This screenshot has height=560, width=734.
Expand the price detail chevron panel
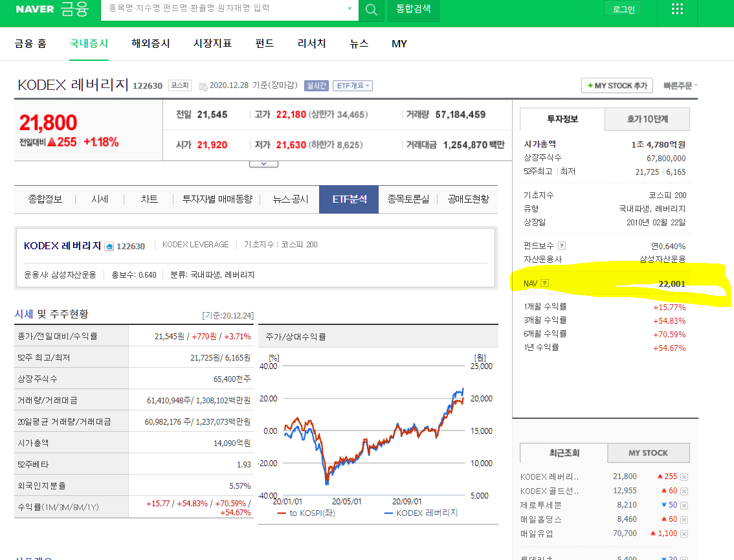point(263,164)
